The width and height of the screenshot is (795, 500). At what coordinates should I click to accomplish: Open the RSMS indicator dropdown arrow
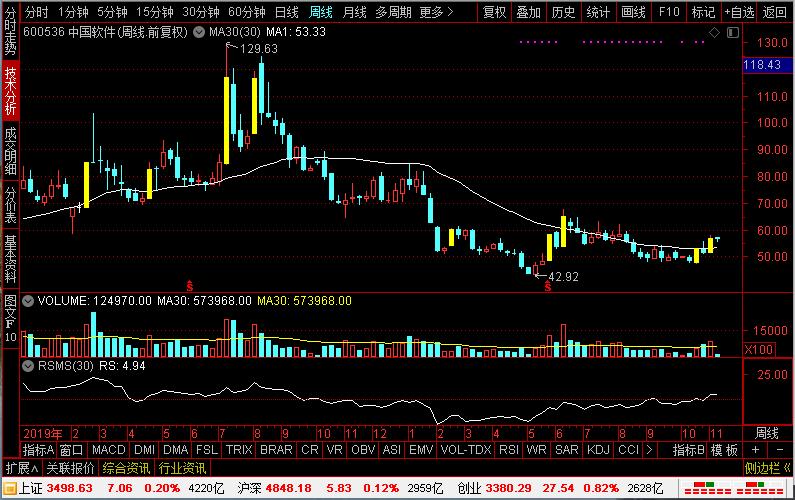[x=27, y=366]
